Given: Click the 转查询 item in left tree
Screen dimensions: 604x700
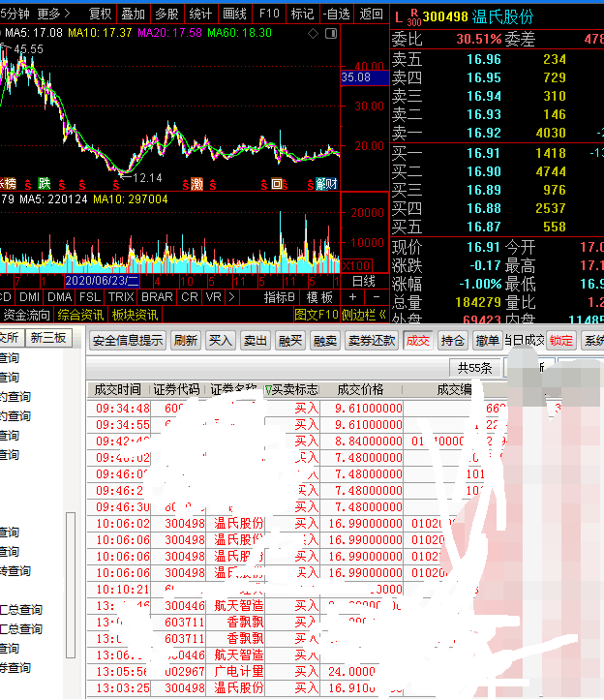Looking at the screenshot, I should pyautogui.click(x=15, y=571).
